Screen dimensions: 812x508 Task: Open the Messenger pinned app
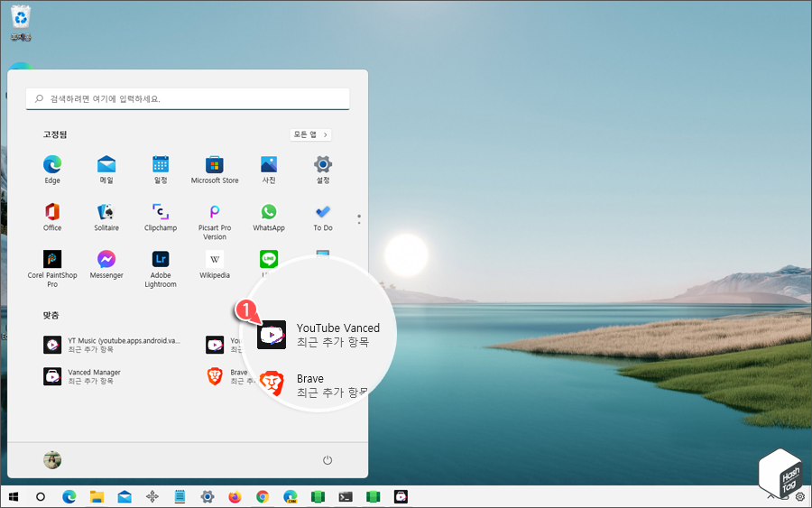(106, 264)
